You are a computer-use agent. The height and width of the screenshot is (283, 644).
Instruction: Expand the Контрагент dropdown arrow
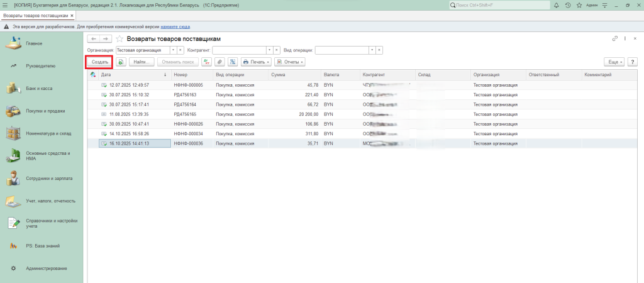point(269,50)
